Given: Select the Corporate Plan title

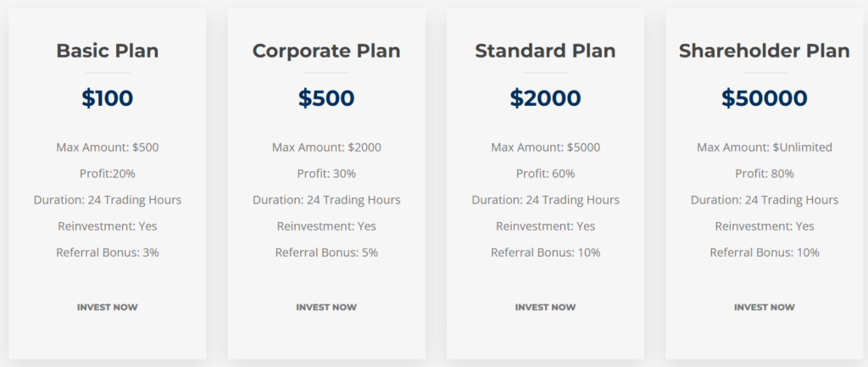Looking at the screenshot, I should [326, 51].
